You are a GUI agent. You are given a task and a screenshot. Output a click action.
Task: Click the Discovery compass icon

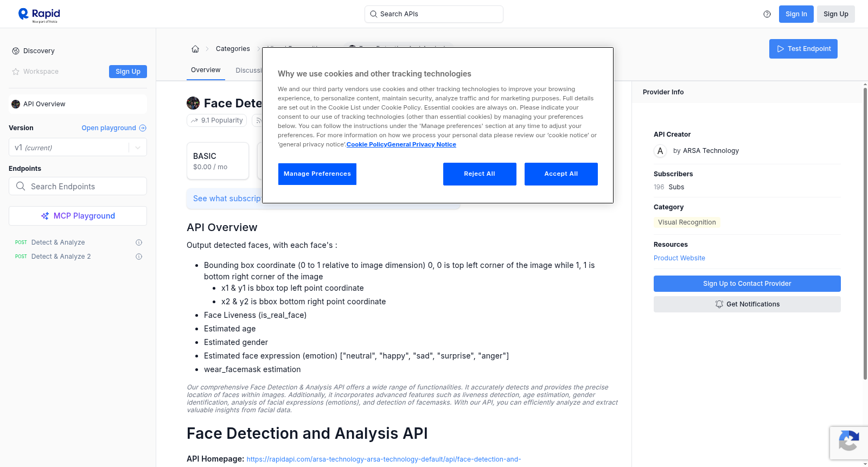[x=16, y=51]
